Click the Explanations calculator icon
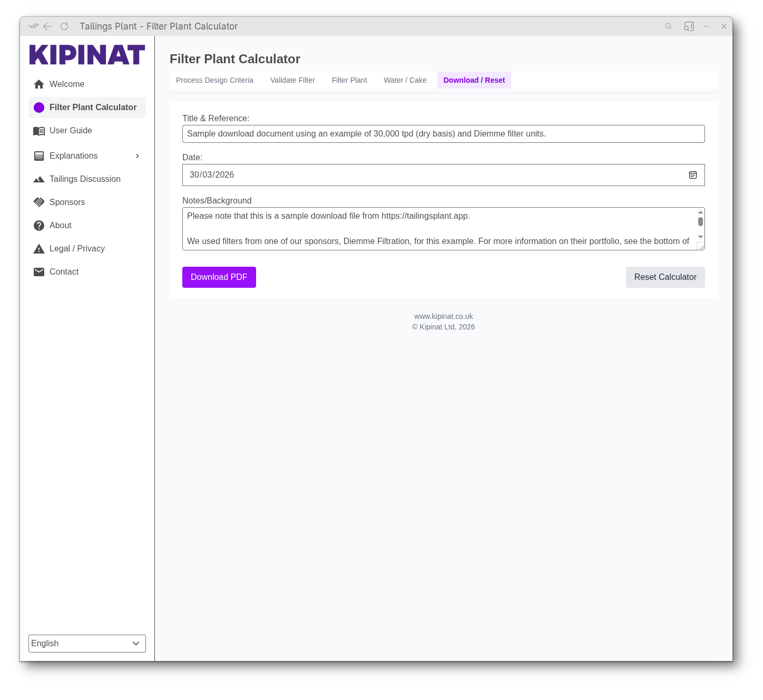The width and height of the screenshot is (763, 700). [x=39, y=156]
